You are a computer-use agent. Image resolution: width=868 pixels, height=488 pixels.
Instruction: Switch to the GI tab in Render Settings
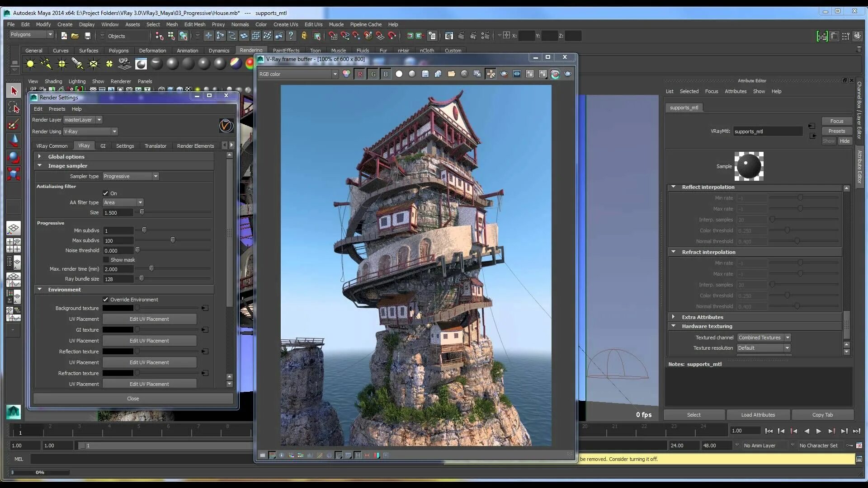point(103,146)
